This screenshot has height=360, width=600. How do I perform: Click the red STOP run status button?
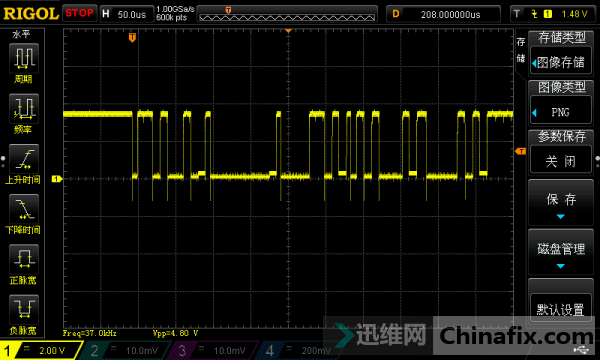coord(79,13)
